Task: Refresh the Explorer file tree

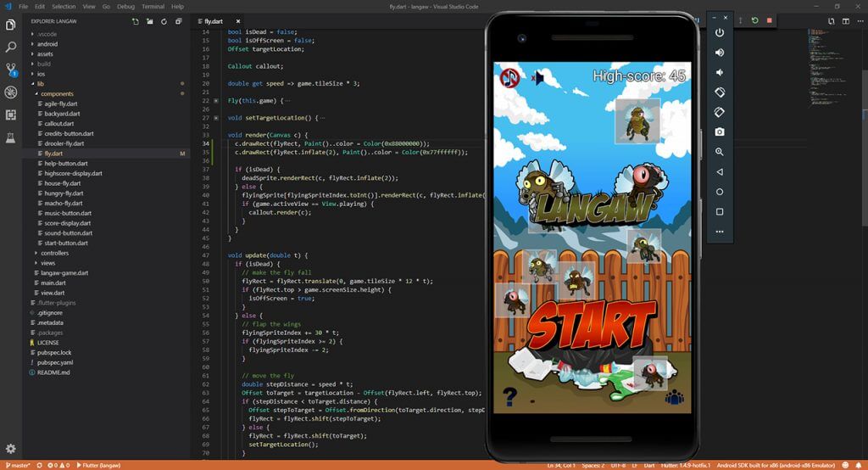Action: [x=164, y=20]
